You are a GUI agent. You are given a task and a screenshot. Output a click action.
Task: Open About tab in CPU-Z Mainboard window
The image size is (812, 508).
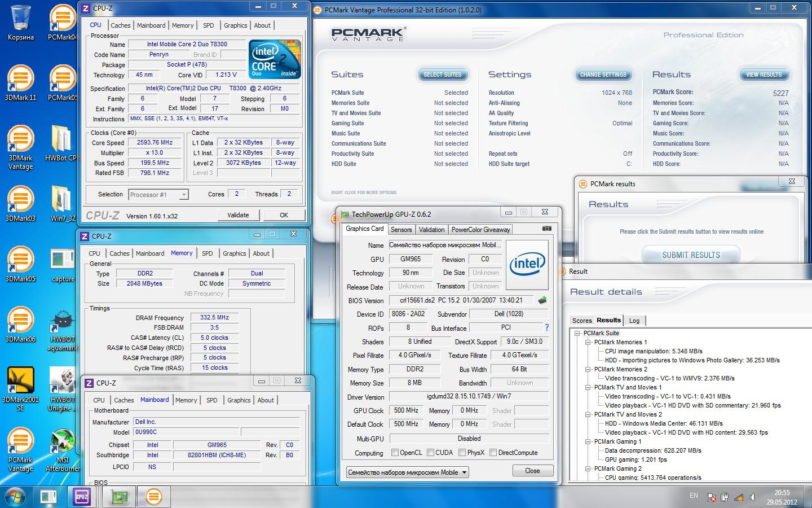point(266,400)
